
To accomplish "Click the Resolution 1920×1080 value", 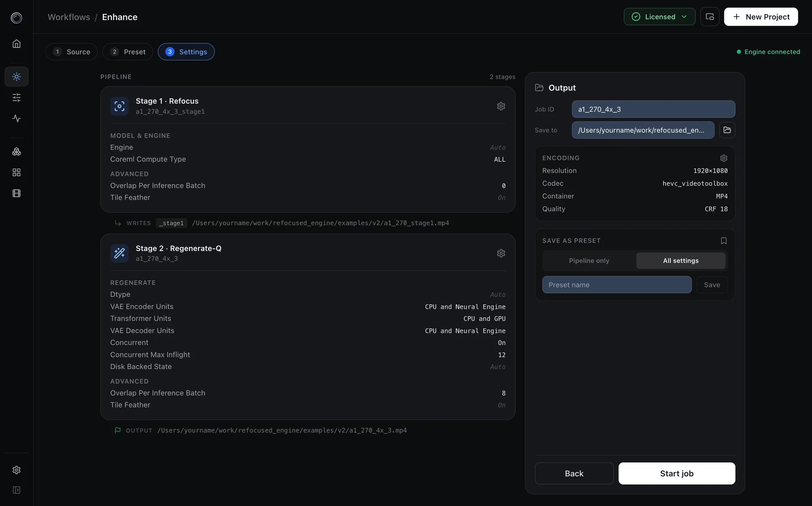I will [x=710, y=171].
